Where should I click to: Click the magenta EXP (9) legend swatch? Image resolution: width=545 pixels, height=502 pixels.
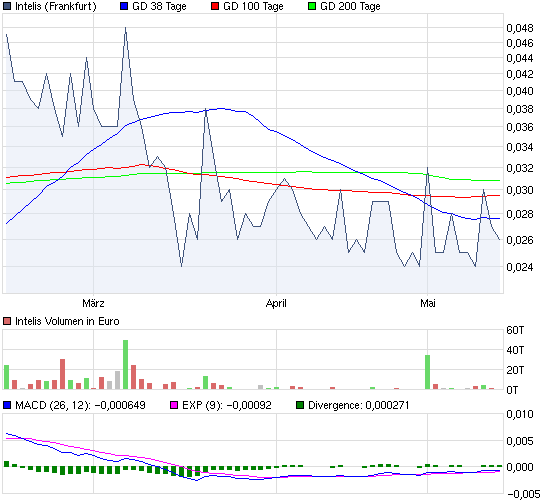174,405
